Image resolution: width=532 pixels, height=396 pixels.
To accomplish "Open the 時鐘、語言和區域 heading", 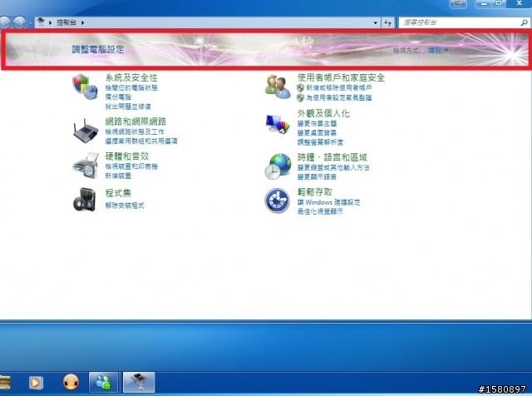I will [332, 157].
